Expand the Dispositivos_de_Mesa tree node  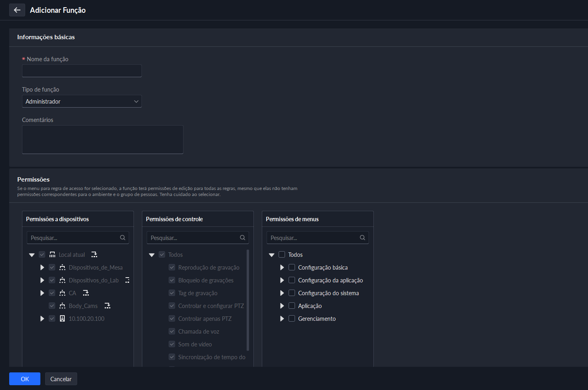click(x=42, y=268)
